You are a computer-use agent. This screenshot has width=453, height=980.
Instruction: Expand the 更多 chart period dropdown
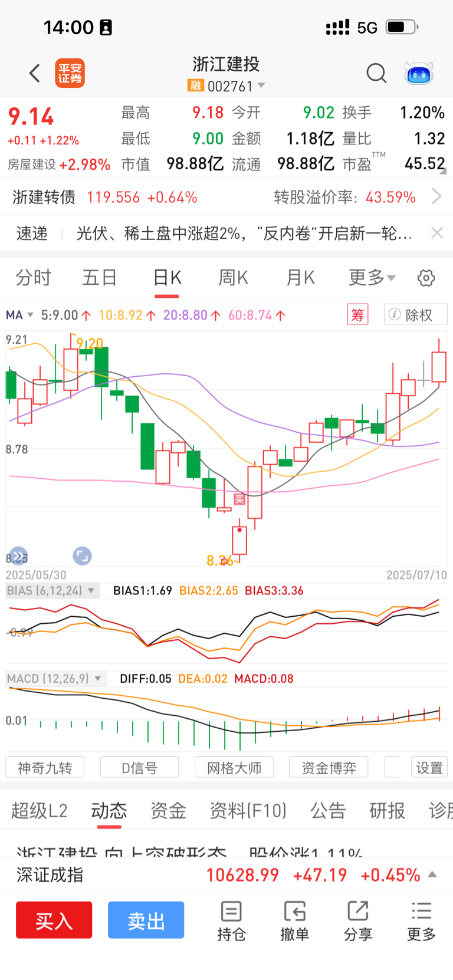(x=372, y=277)
